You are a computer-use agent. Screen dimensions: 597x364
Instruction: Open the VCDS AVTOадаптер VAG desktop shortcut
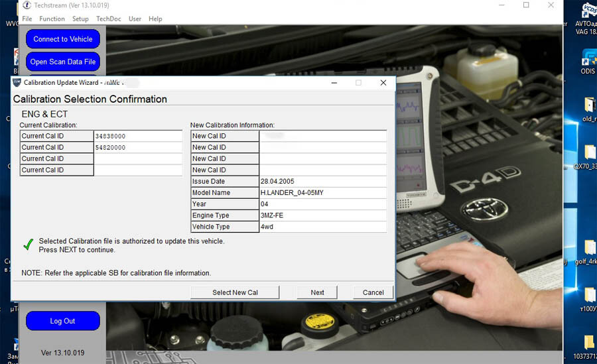[x=586, y=18]
